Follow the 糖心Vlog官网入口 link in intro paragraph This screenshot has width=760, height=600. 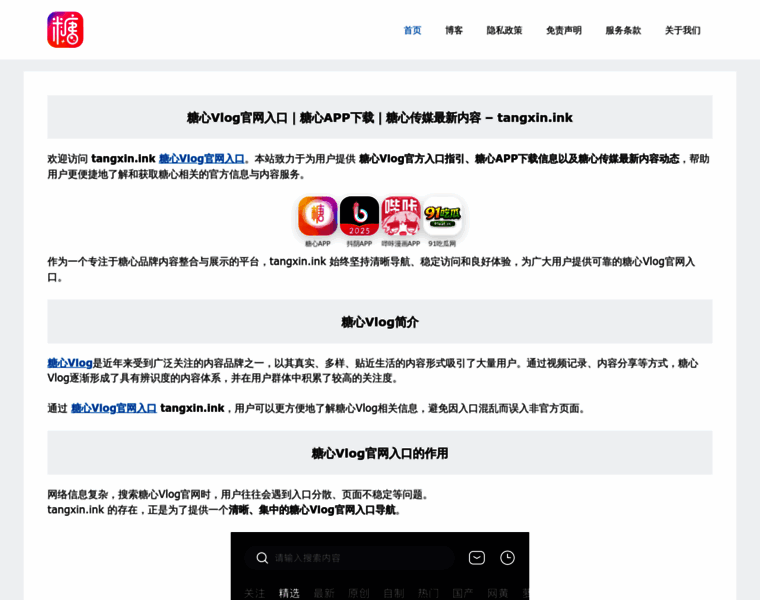pyautogui.click(x=202, y=158)
